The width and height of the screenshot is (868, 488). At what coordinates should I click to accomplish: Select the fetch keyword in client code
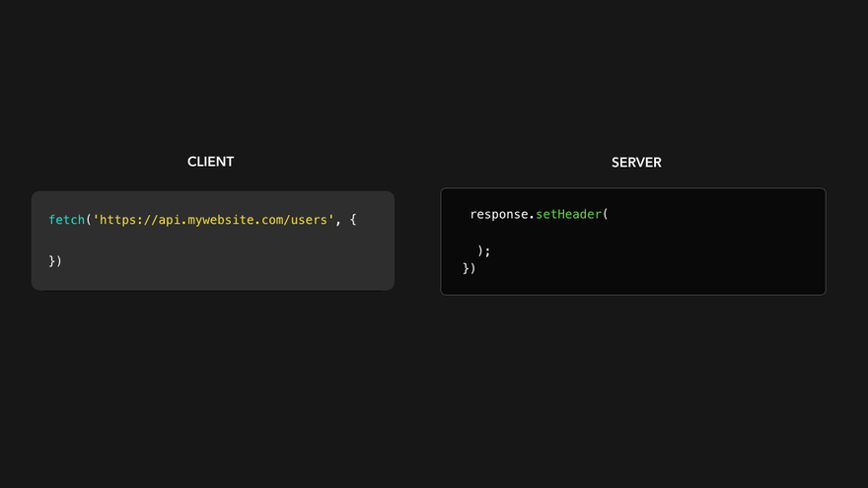click(x=66, y=220)
